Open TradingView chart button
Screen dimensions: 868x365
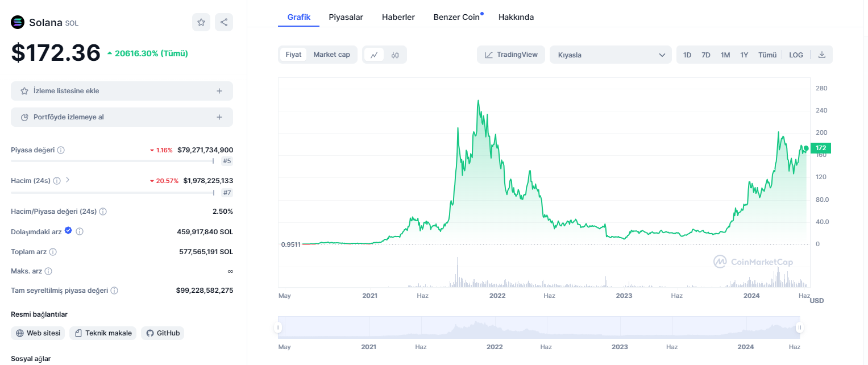511,55
